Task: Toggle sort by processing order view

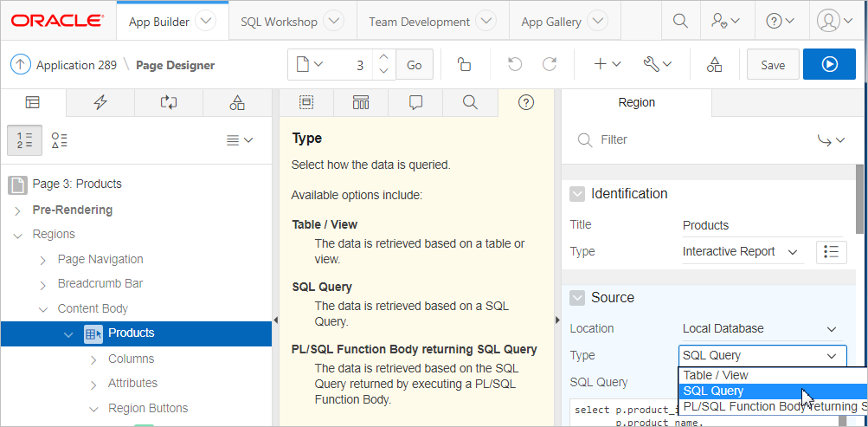Action: pos(25,139)
